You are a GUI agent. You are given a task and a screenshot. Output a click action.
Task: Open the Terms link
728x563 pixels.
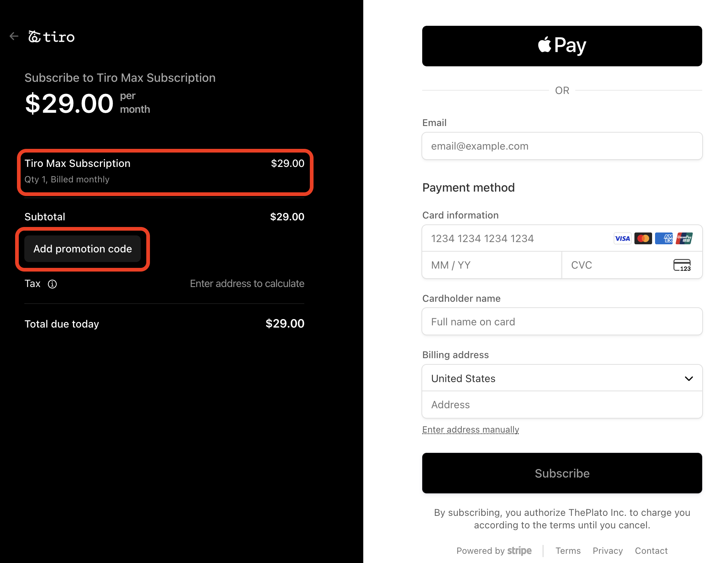pos(568,551)
